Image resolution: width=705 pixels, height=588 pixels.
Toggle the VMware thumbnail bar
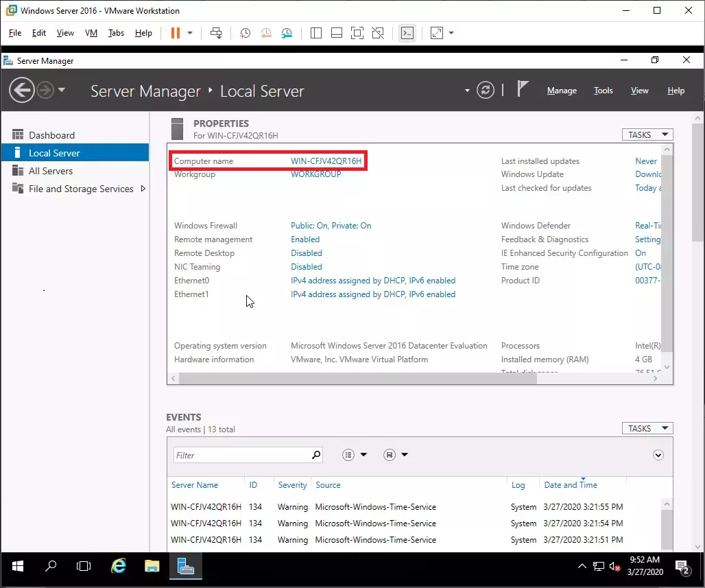(x=337, y=33)
